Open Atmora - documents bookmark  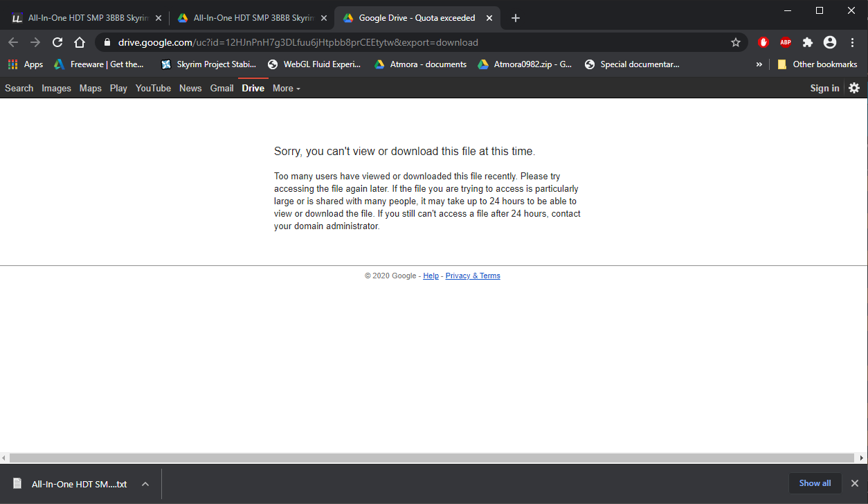(420, 64)
